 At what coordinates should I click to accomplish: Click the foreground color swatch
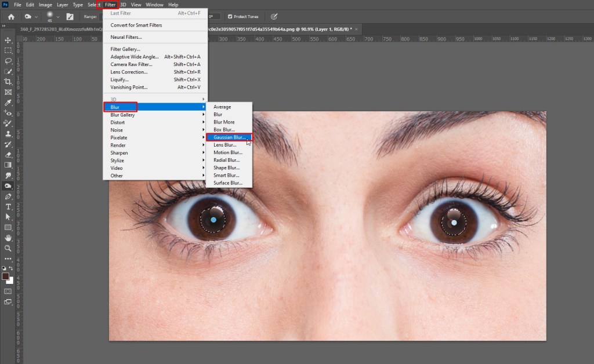coord(6,276)
